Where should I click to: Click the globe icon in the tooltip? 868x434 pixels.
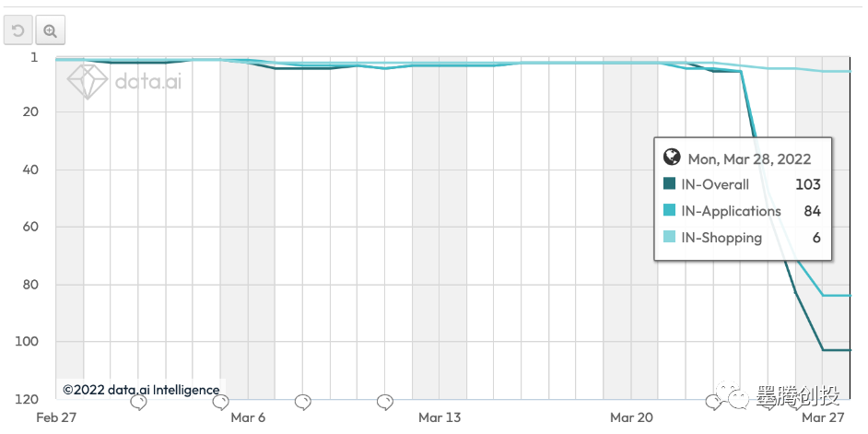[x=671, y=158]
